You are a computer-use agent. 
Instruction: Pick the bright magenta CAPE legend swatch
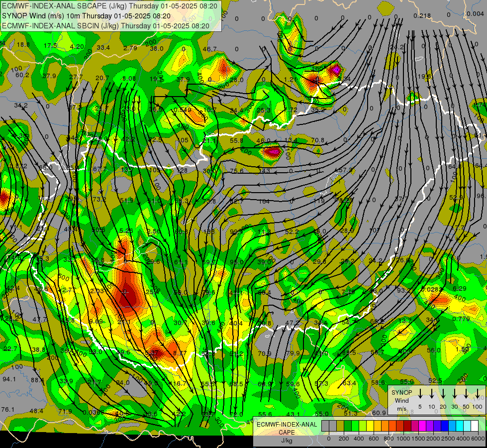click(423, 426)
